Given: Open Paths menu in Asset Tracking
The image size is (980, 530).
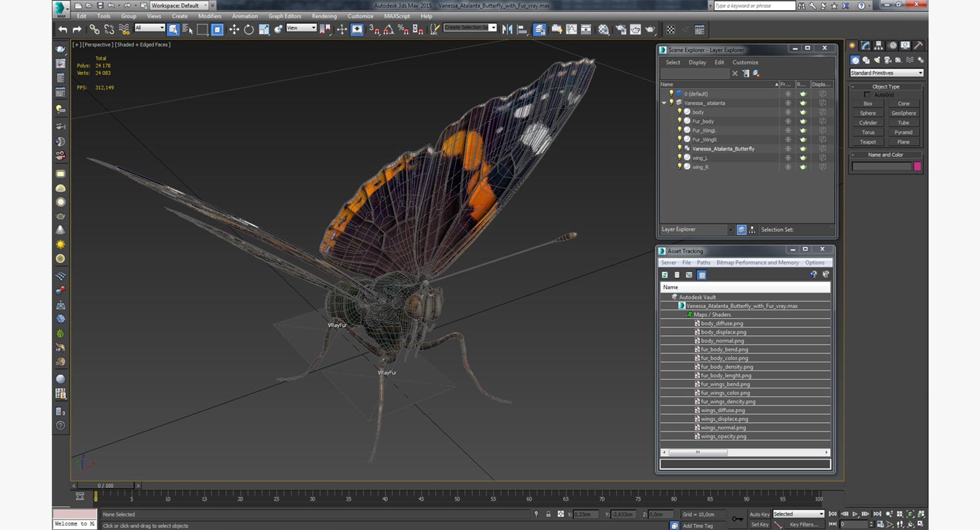Looking at the screenshot, I should click(703, 262).
